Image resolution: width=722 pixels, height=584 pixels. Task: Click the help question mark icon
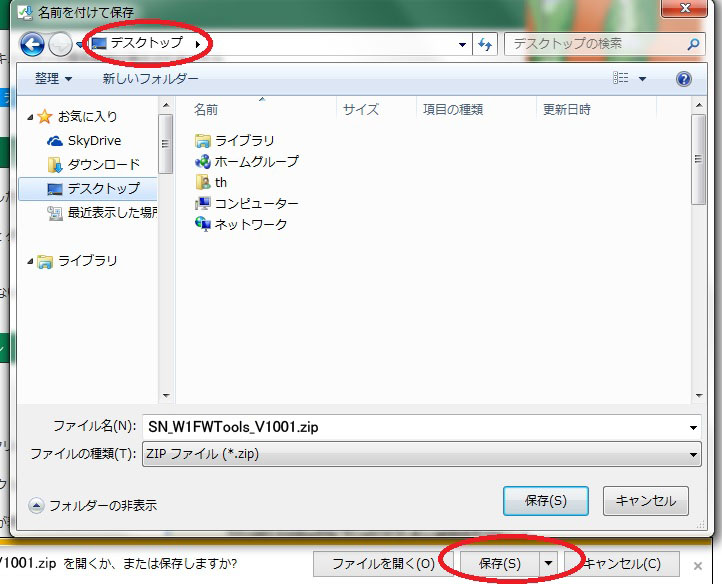coord(684,79)
